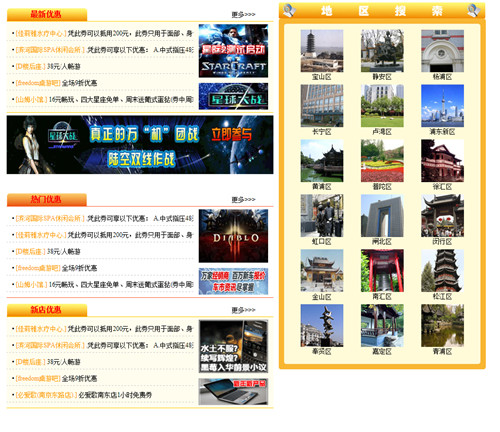The width and height of the screenshot is (500, 432).
Task: Open 更多>>> link in 最新优惠 section
Action: [244, 14]
